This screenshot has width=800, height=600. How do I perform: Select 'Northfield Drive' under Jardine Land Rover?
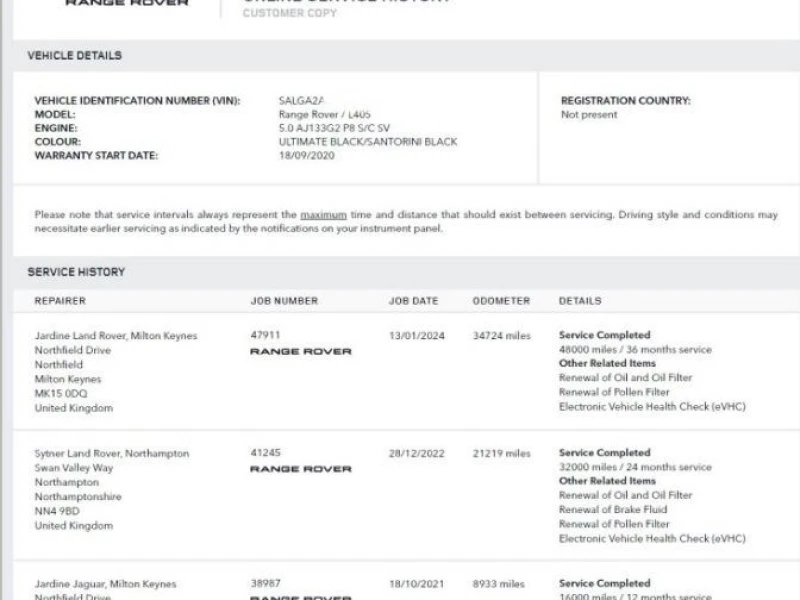(x=72, y=350)
